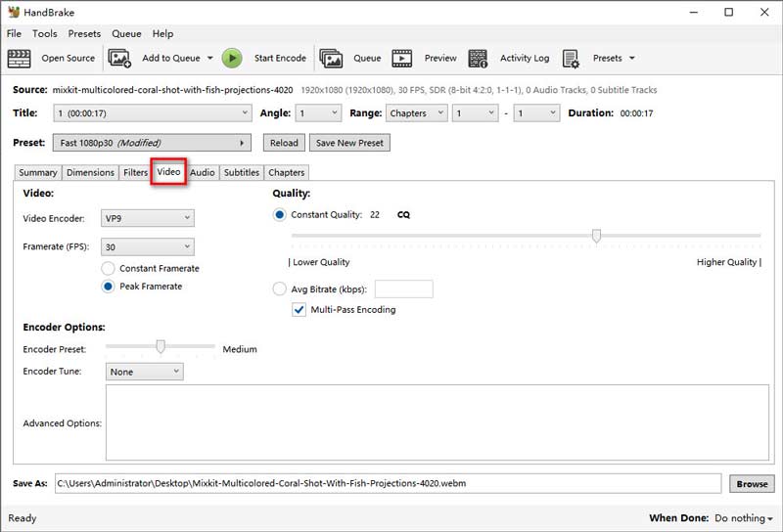Click the Medium encoder preset label

coord(240,349)
